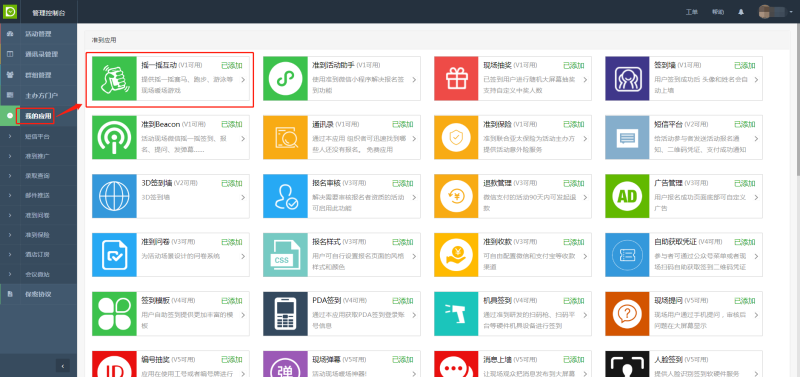Click the 准到活动助手 mini-program icon
Image resolution: width=800 pixels, height=377 pixels.
coord(285,79)
